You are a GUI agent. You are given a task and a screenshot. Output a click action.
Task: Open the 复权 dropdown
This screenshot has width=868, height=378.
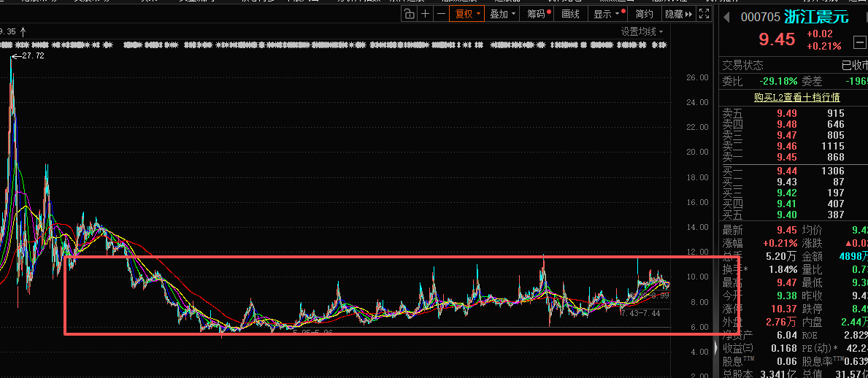click(468, 14)
